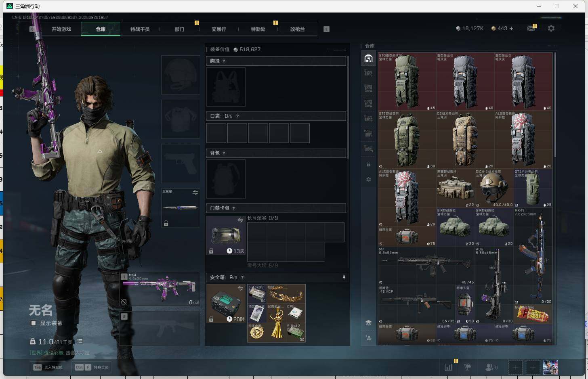588x379 pixels.
Task: Open the 特战干员 tab
Action: pos(140,29)
